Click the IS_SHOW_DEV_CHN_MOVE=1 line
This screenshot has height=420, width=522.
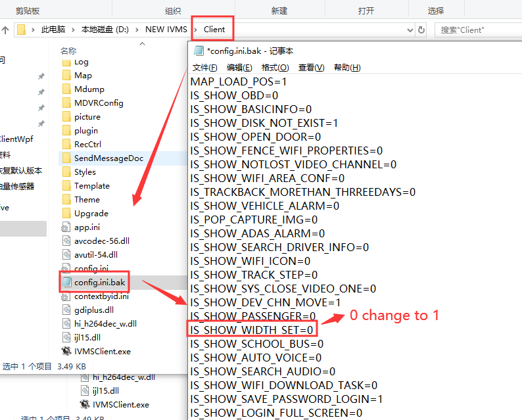click(266, 302)
